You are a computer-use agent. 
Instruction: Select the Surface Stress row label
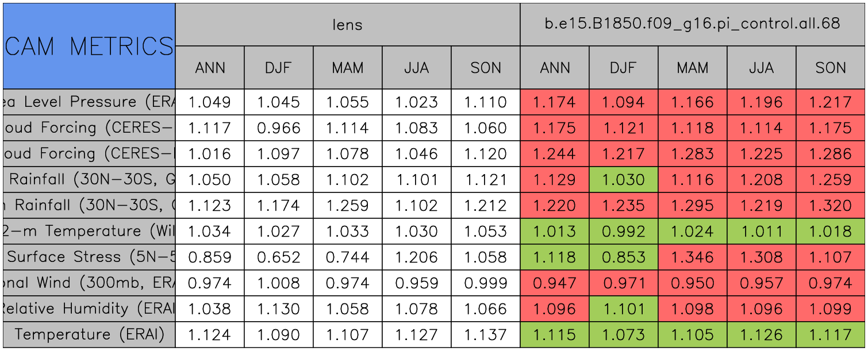[x=89, y=257]
